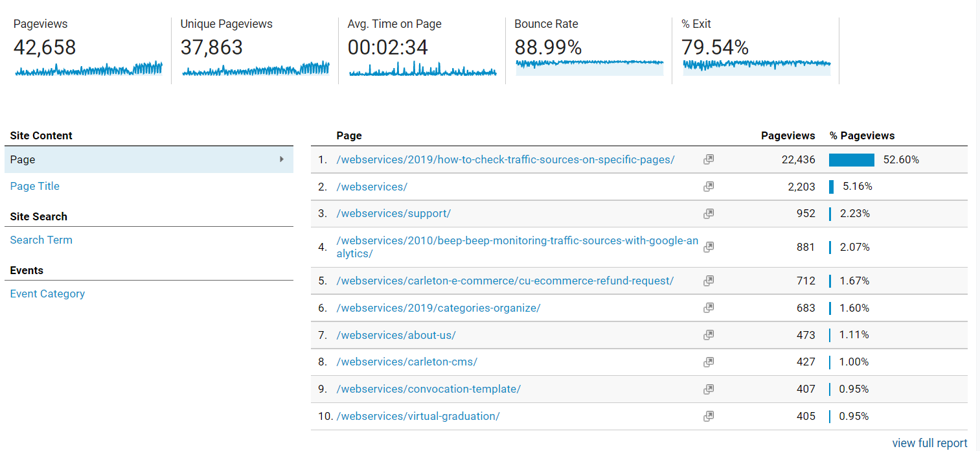Screen dimensions: 980x451
Task: Open external link icon for /webservices/support/
Action: [709, 213]
